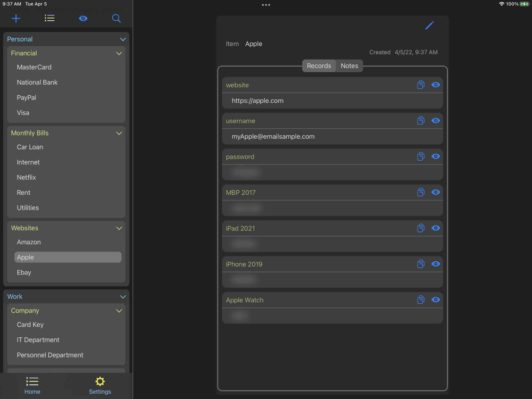Screen dimensions: 532x399
Task: Copy the iPad 2021 record value
Action: point(421,228)
